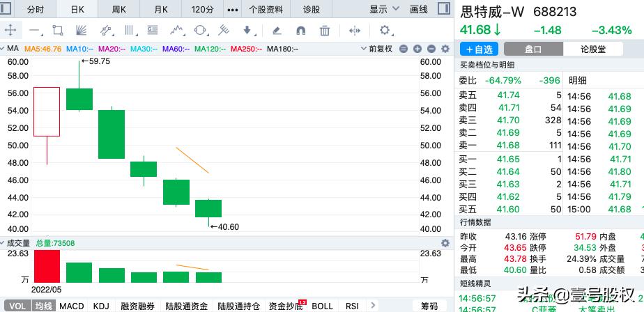Switch to the 盘口 tab

[x=533, y=49]
